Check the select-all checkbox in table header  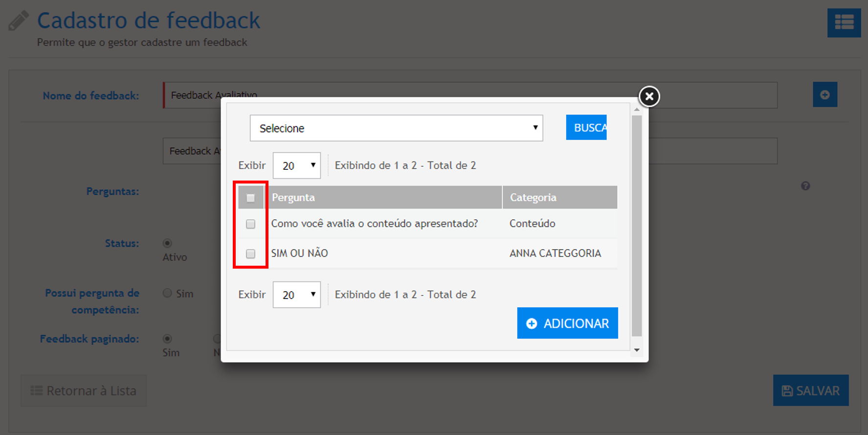pyautogui.click(x=250, y=198)
